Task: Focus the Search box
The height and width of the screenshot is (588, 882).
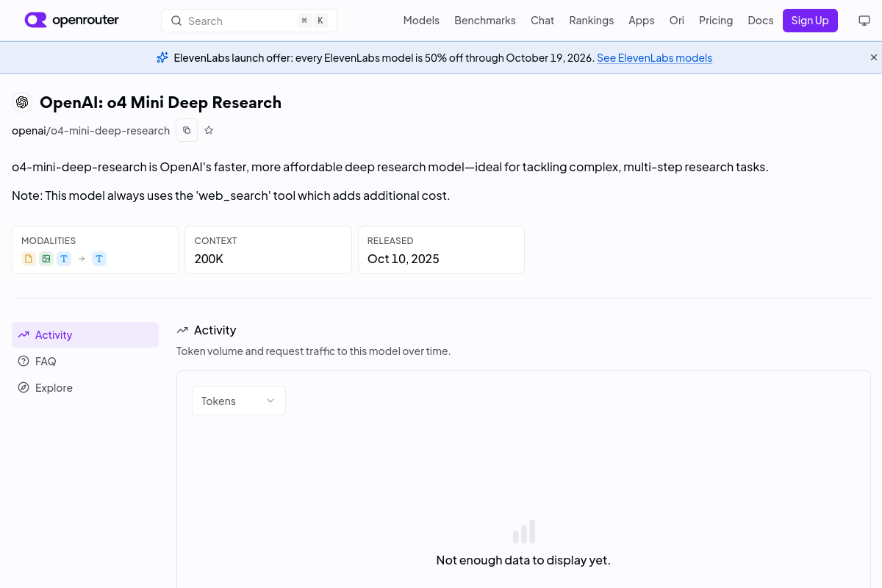Action: point(249,21)
